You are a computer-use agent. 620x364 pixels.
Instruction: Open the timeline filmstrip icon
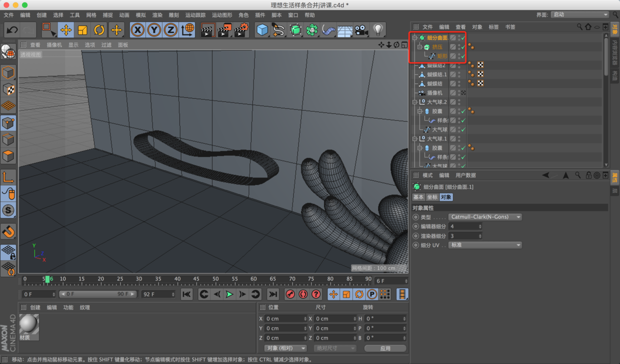pyautogui.click(x=402, y=294)
